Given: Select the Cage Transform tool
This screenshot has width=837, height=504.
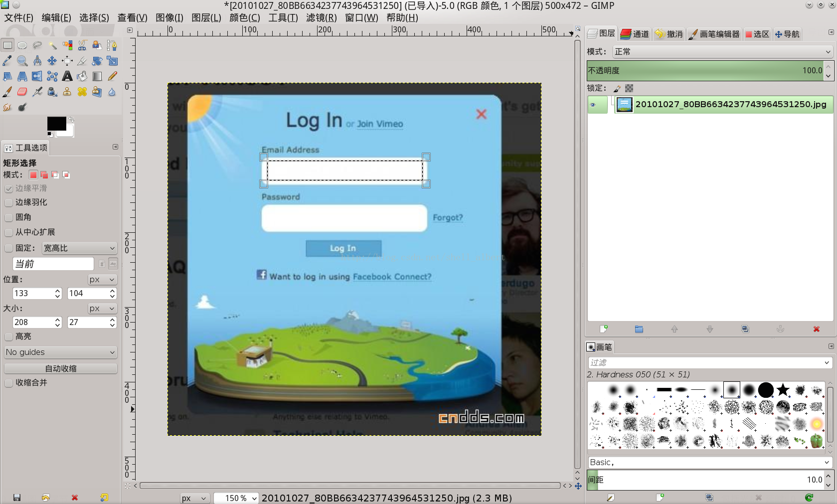Looking at the screenshot, I should tap(52, 76).
